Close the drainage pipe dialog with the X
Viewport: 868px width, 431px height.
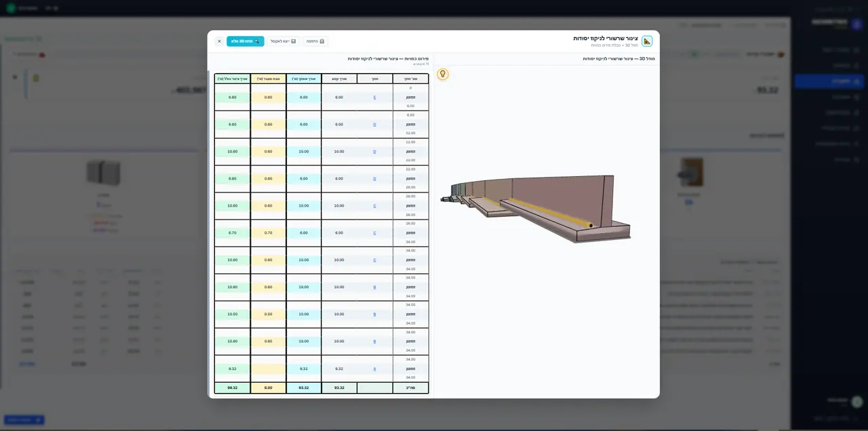point(219,41)
